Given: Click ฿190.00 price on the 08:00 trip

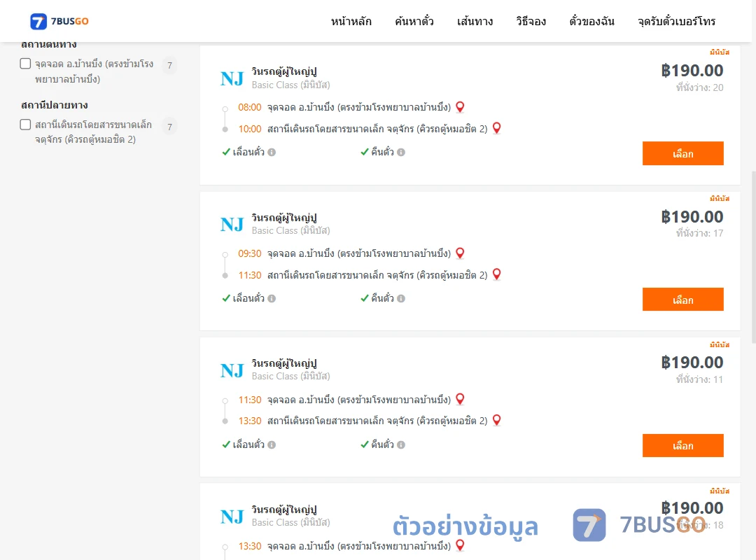Looking at the screenshot, I should point(692,71).
